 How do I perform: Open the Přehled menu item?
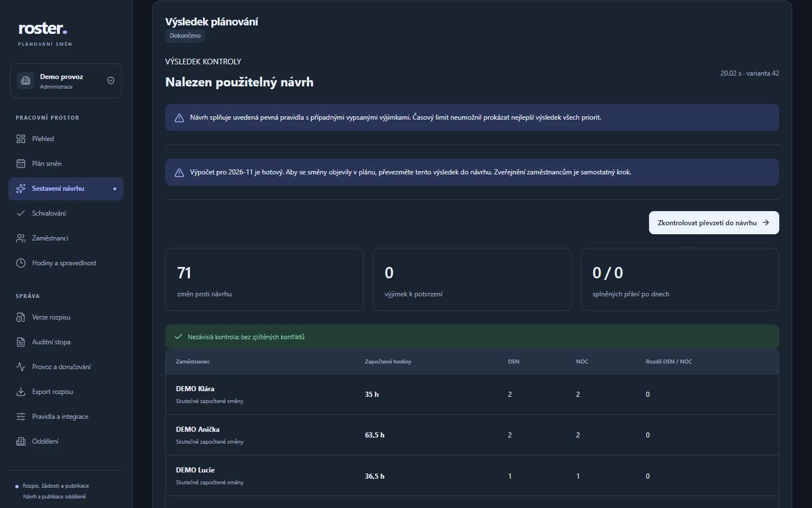(66, 139)
